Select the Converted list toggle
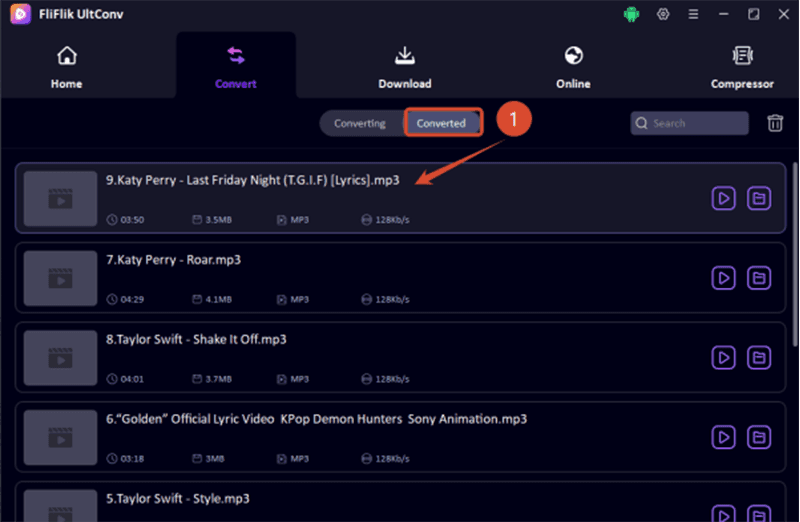The height and width of the screenshot is (522, 800). (441, 123)
